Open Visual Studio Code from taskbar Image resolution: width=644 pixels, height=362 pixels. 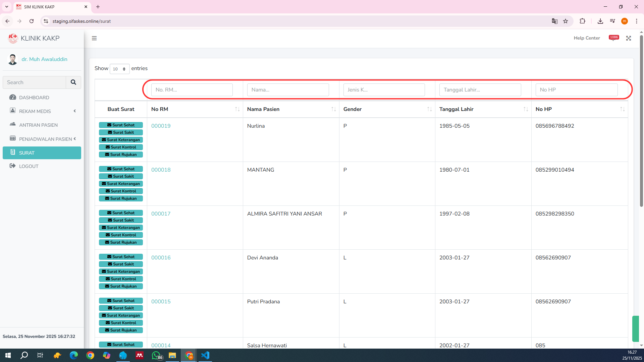205,355
